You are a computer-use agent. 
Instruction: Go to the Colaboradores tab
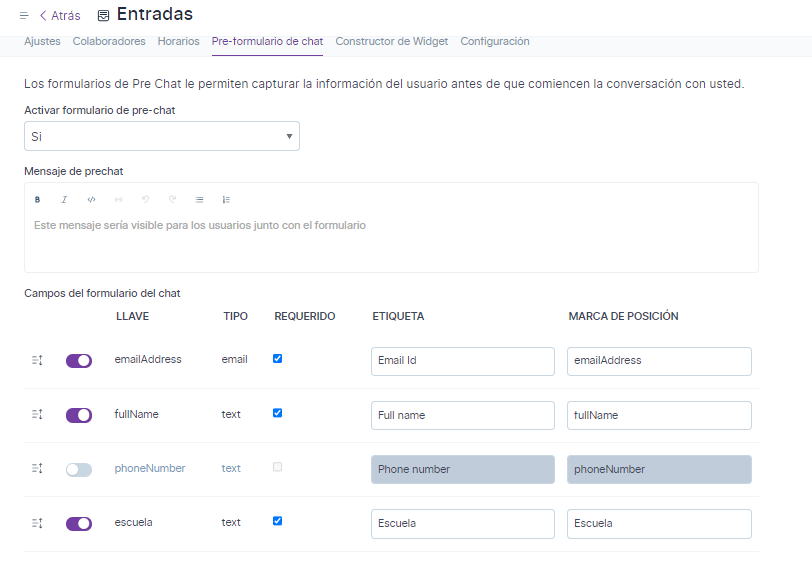pos(109,42)
